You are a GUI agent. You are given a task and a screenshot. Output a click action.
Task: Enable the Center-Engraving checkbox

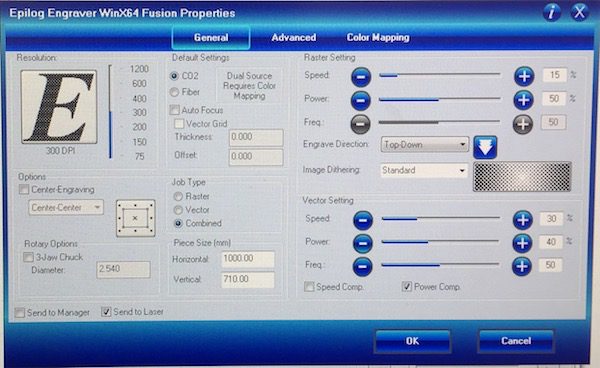[x=24, y=189]
